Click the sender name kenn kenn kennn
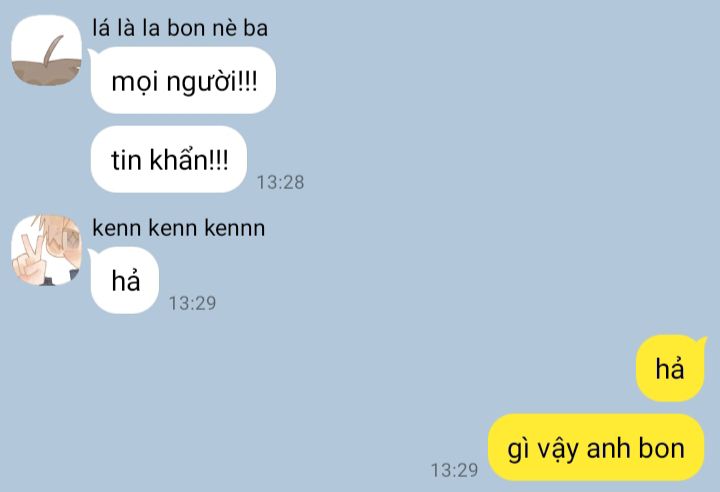 click(x=179, y=228)
